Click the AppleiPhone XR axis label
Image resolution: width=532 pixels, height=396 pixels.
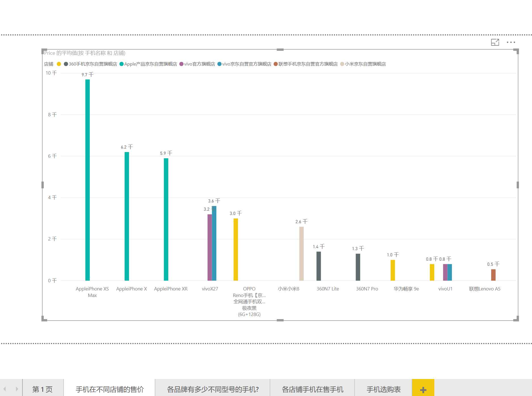click(171, 289)
